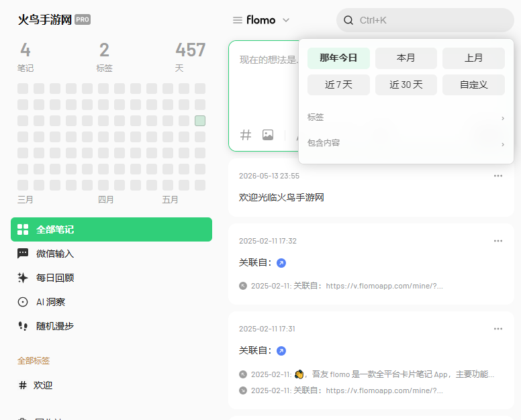Click the blue link arrow in 17:31 note

[x=281, y=351]
